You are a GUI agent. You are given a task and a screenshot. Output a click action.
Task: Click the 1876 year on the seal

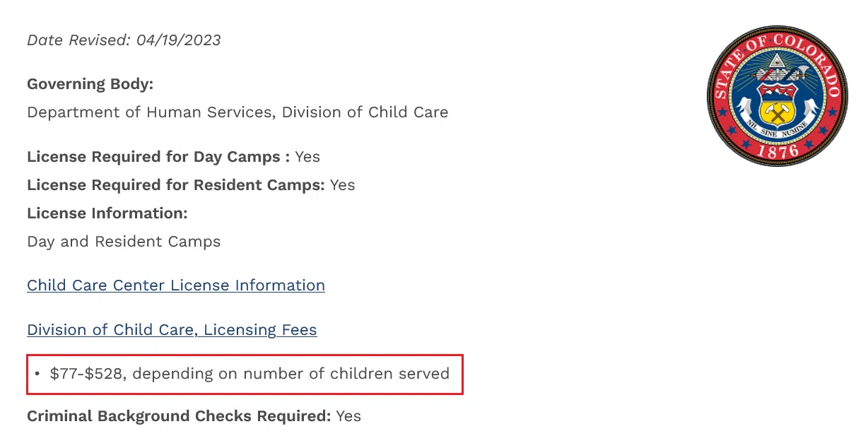click(x=778, y=151)
